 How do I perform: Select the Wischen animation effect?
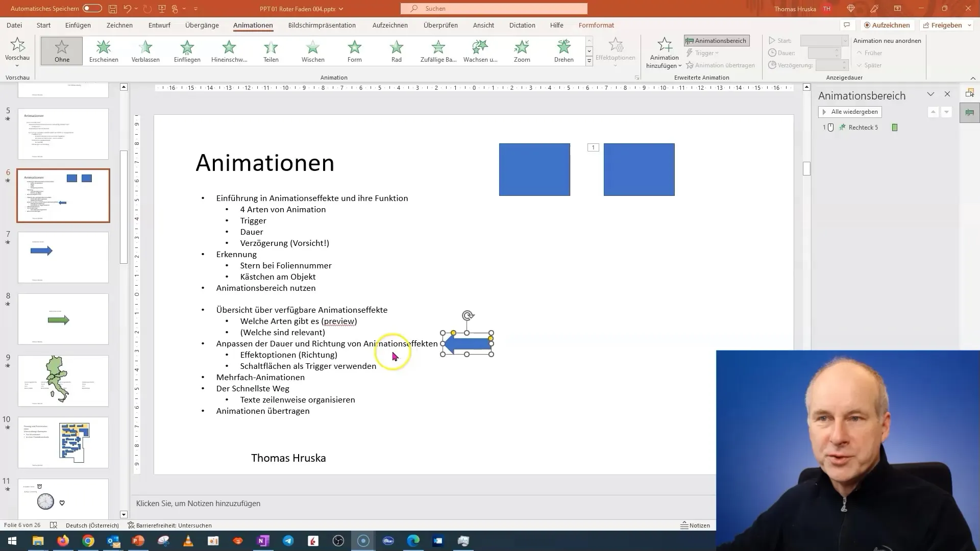[313, 51]
